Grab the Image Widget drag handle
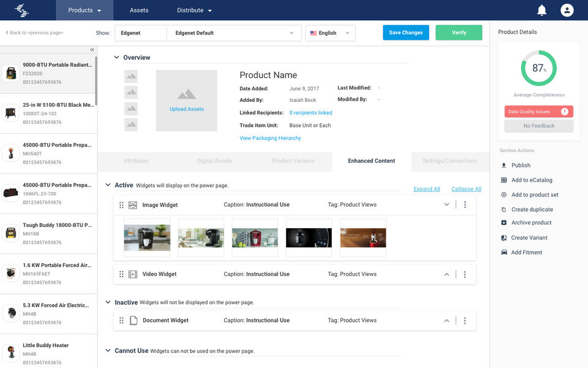 click(x=121, y=205)
